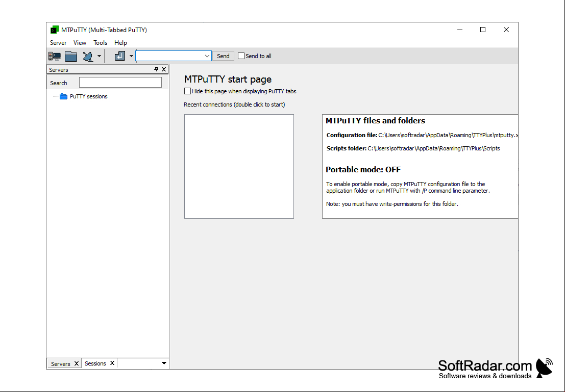
Task: Click the command combo box text area
Action: (169, 56)
